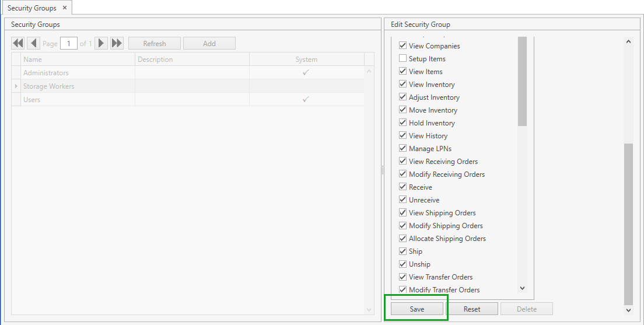Click the page number input field
The height and width of the screenshot is (325, 644).
pyautogui.click(x=68, y=44)
